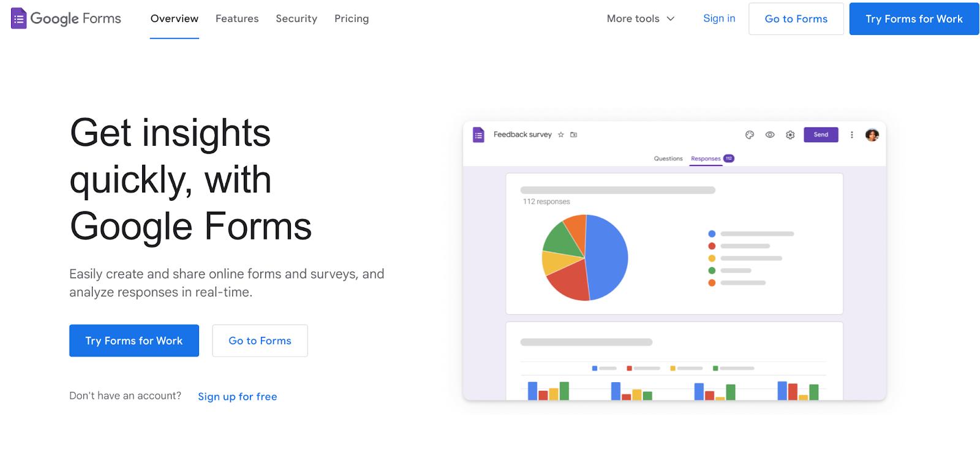Click the Google Forms logo icon

pos(19,18)
